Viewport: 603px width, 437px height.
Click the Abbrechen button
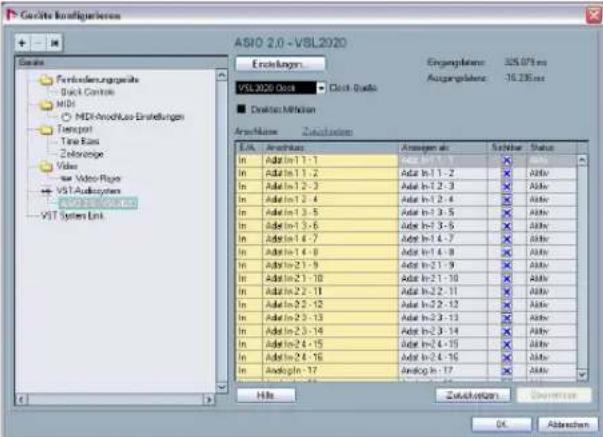(568, 424)
